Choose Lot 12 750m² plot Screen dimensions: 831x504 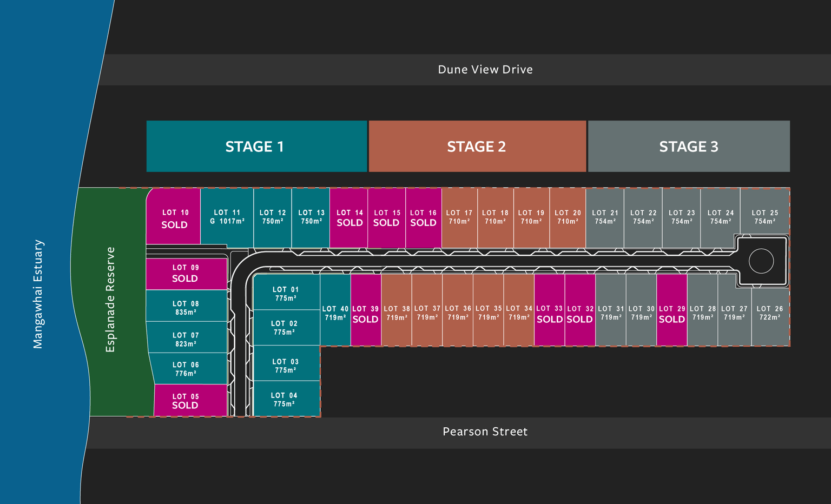(273, 217)
